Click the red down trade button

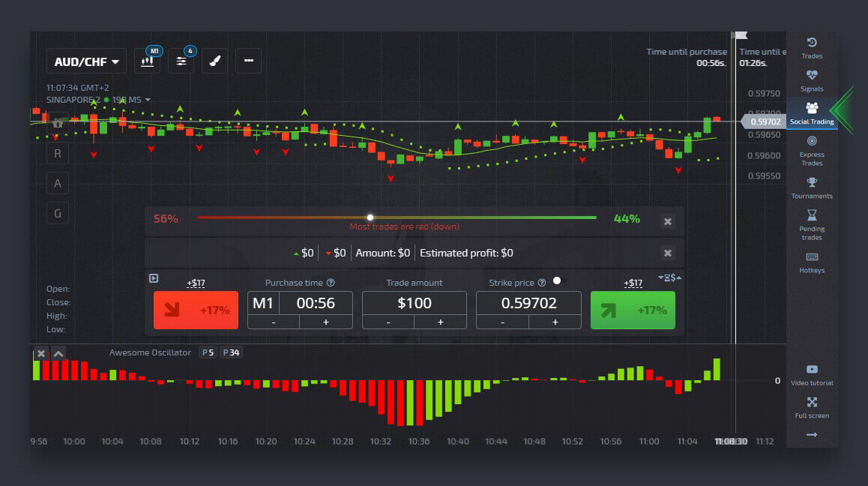click(196, 310)
